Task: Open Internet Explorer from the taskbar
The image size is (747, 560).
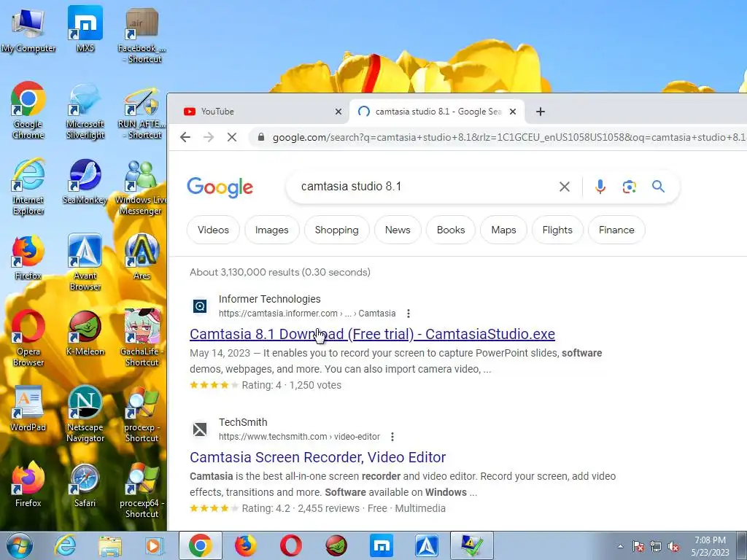Action: tap(65, 545)
